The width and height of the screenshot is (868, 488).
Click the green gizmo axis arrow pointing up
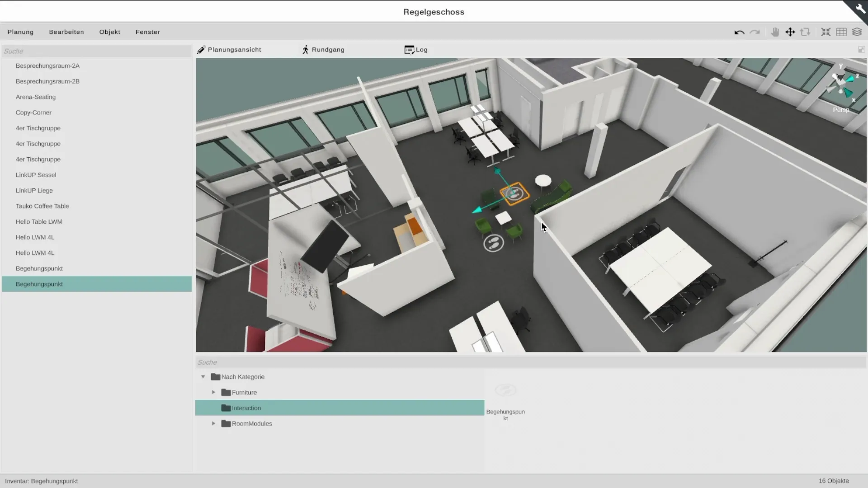497,171
